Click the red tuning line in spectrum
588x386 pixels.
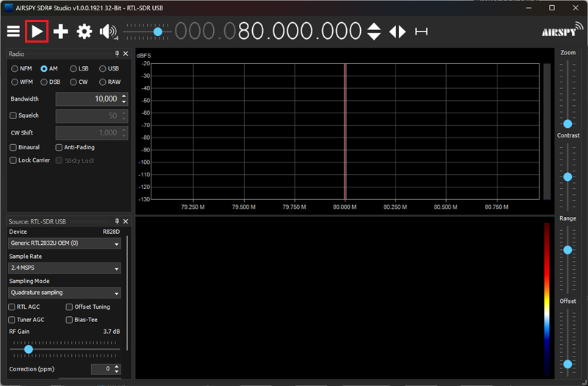pos(345,132)
